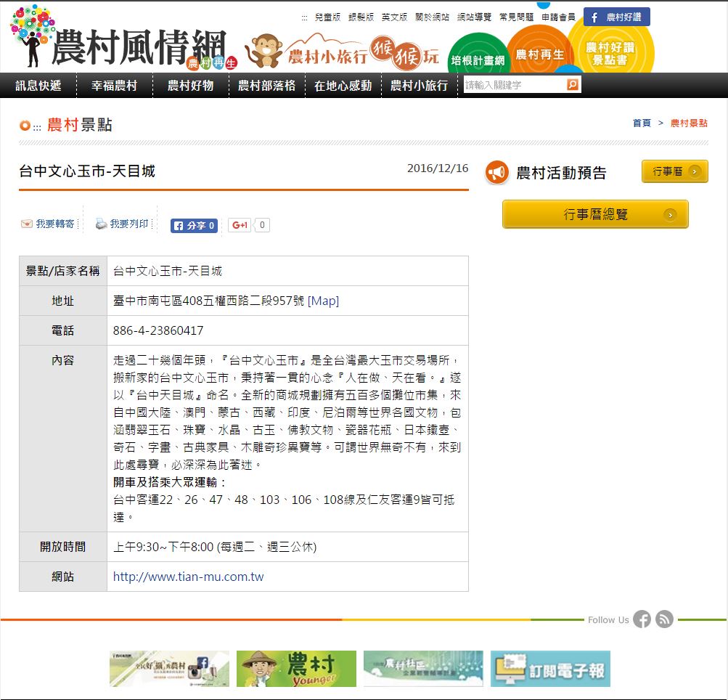
Task: Open the 訂閱電子報 banner
Action: point(550,669)
